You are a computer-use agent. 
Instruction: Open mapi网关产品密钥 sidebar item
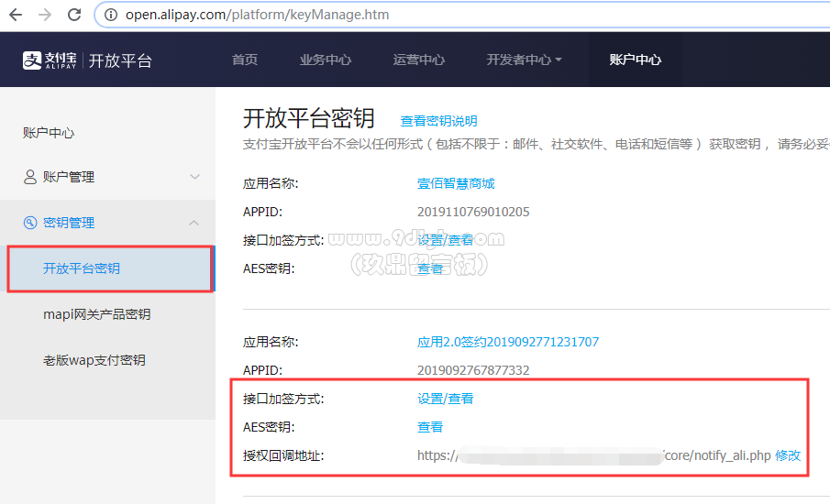click(97, 314)
